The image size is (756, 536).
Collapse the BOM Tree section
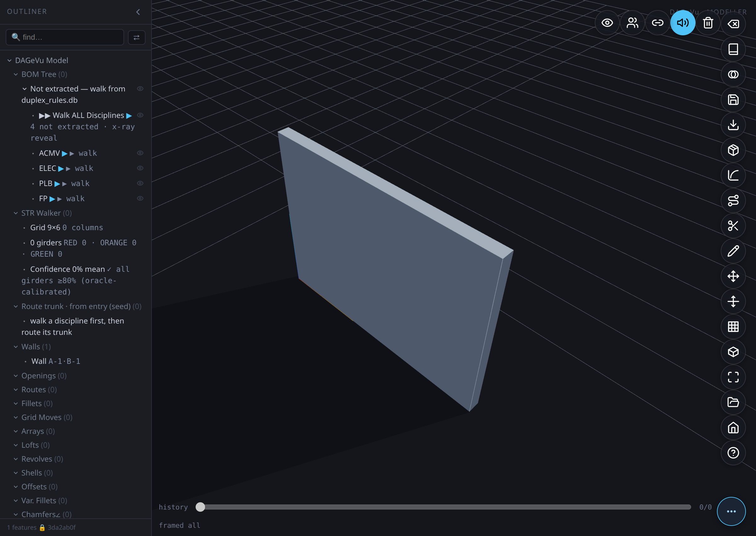point(16,75)
